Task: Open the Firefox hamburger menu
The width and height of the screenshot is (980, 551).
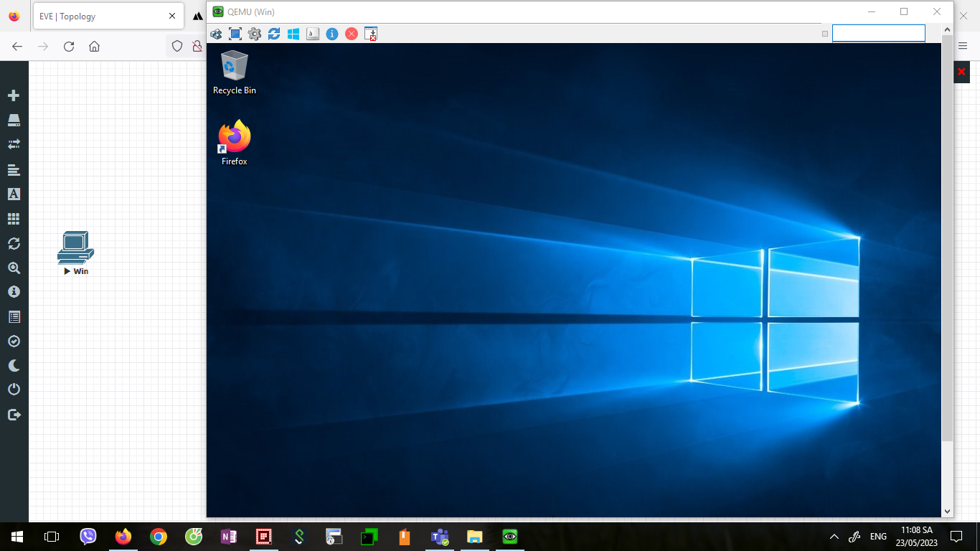Action: (x=963, y=46)
